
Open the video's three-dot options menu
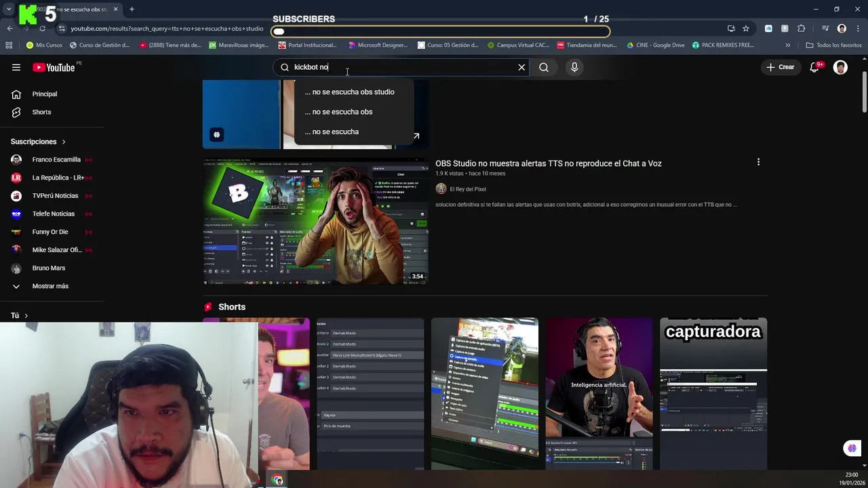coord(758,162)
